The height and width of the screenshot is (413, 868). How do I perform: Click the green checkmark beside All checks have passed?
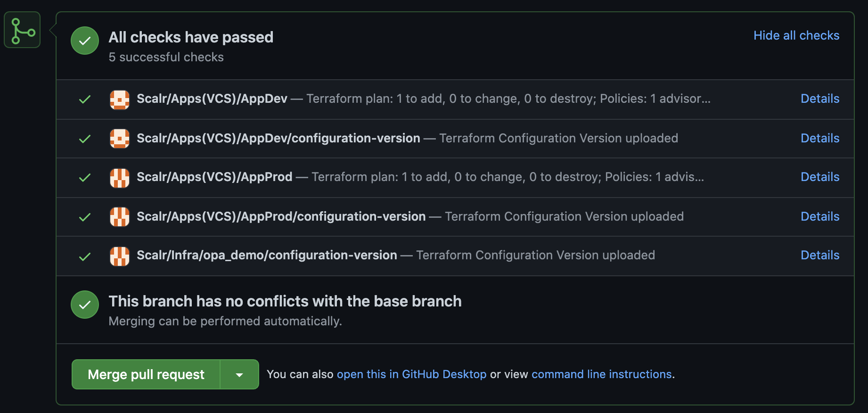pos(85,41)
